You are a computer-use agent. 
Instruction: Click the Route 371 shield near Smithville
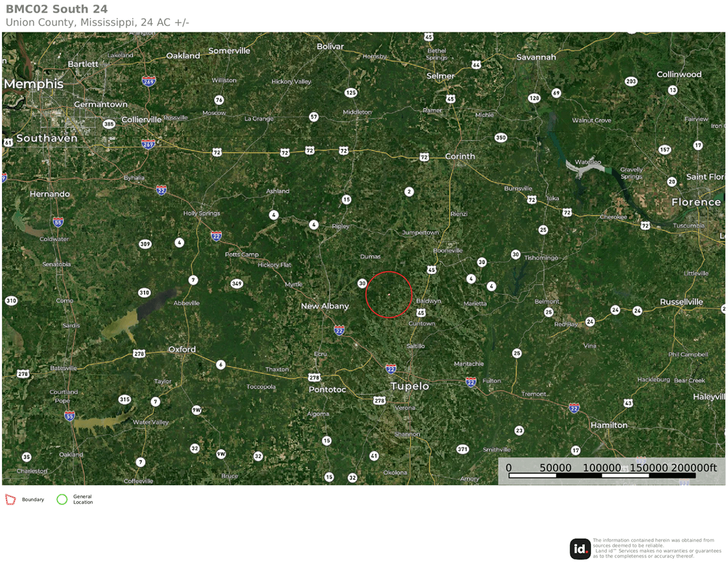(463, 449)
